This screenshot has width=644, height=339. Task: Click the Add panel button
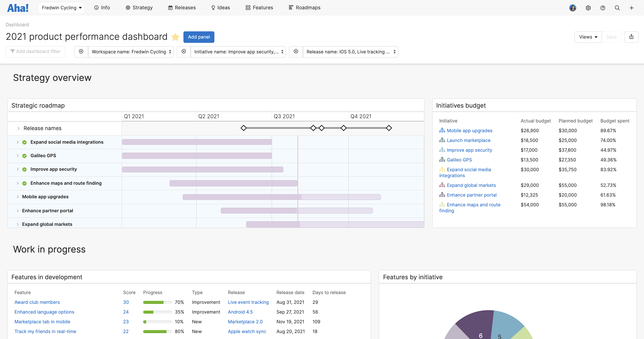(199, 37)
